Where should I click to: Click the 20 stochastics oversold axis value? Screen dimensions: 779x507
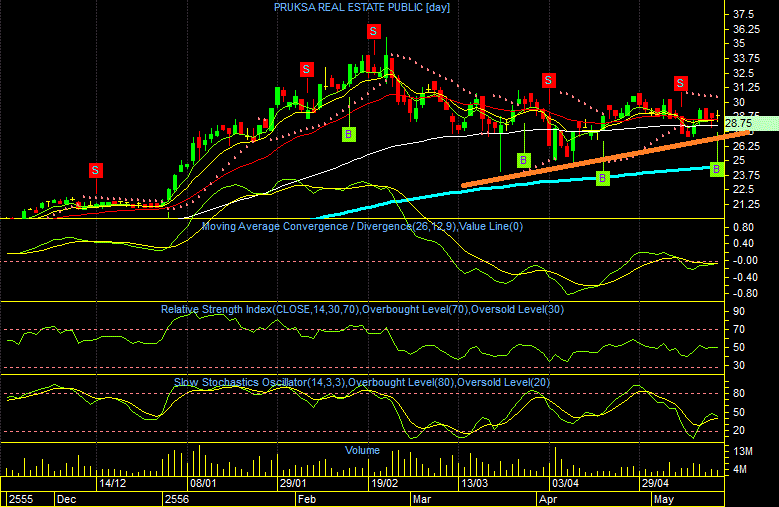coord(739,430)
